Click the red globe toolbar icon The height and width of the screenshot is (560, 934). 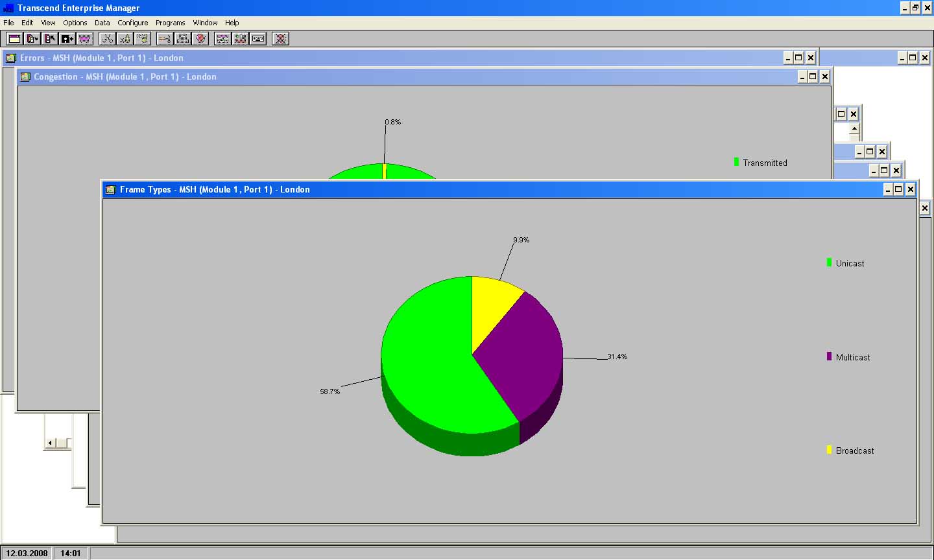click(200, 39)
